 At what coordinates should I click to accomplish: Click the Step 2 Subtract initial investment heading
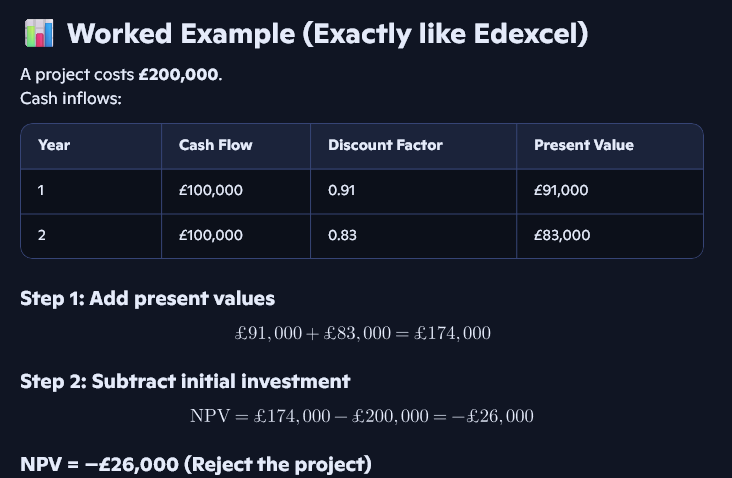coord(185,381)
